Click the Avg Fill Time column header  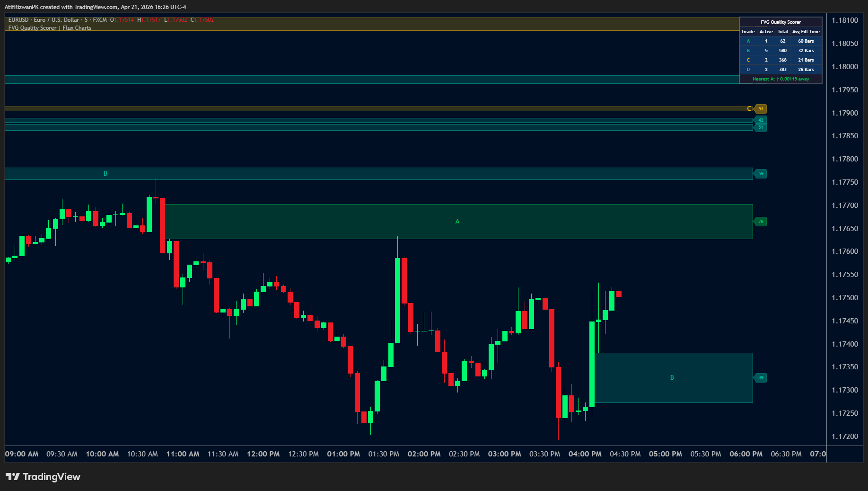coord(806,32)
